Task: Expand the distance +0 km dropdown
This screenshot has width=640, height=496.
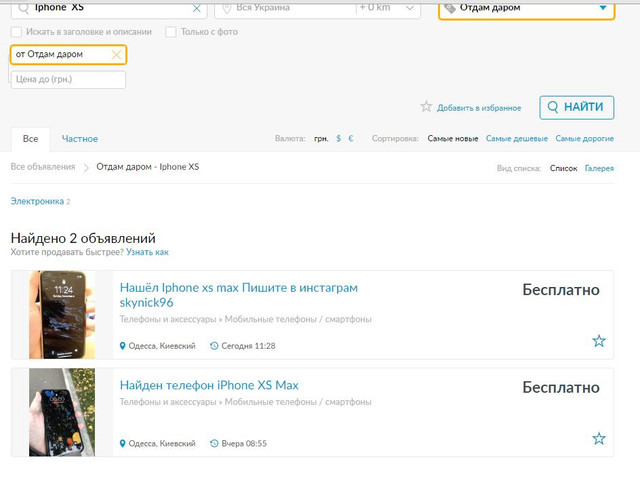Action: (388, 8)
